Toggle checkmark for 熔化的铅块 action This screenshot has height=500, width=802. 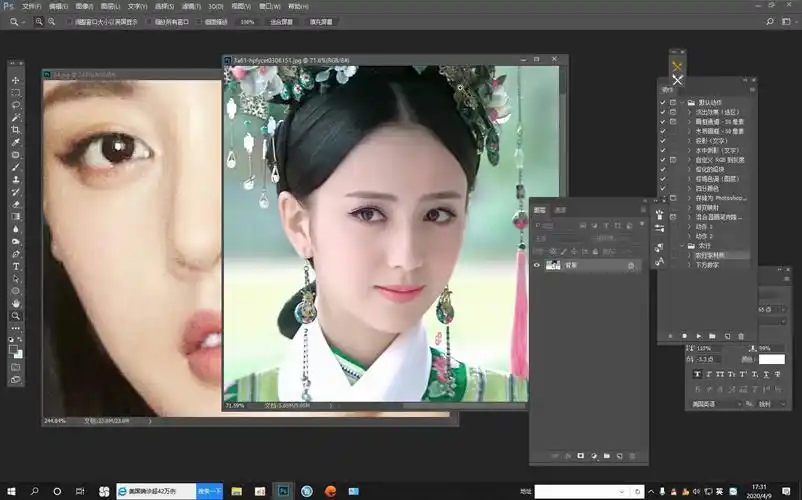(663, 169)
